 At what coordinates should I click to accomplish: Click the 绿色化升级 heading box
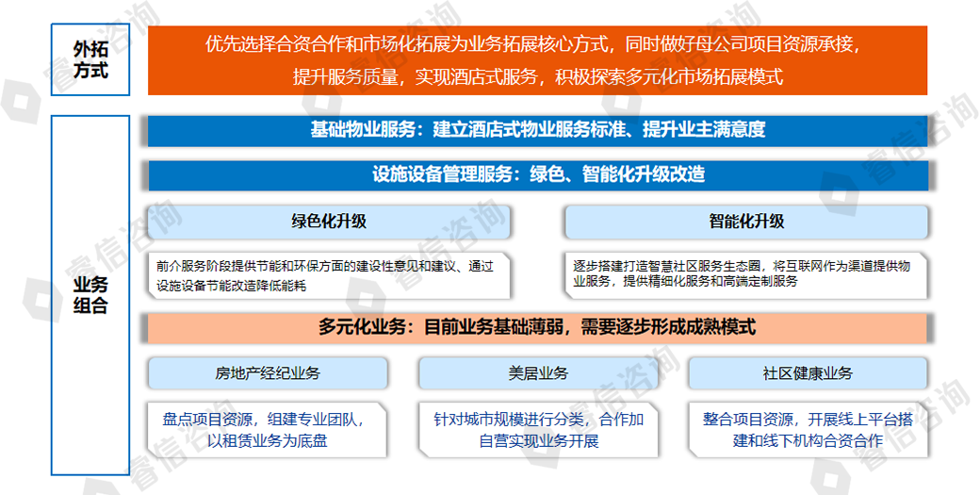tap(328, 223)
